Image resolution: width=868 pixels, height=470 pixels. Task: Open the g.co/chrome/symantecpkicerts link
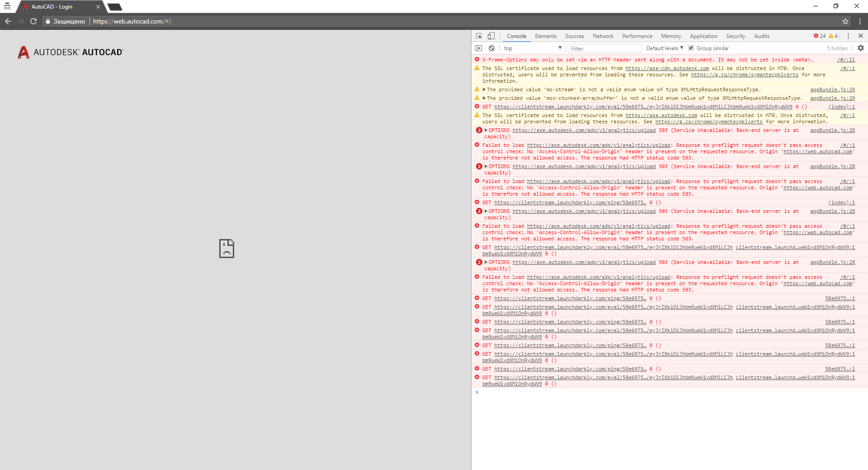coord(744,75)
